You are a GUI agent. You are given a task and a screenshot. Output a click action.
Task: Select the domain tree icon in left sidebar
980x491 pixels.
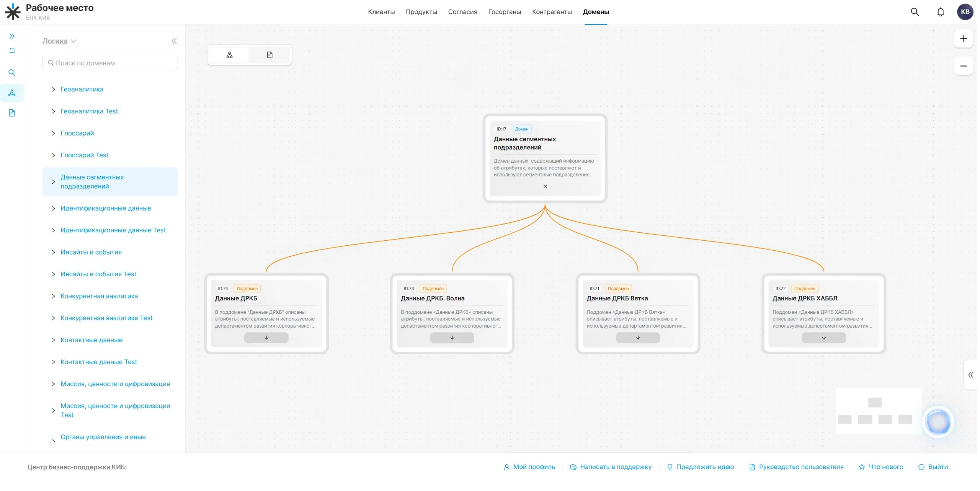click(x=12, y=93)
